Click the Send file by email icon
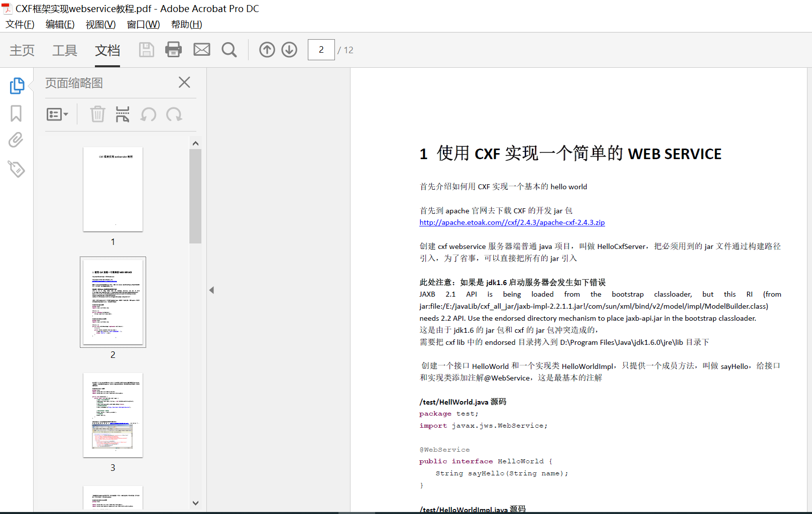 pyautogui.click(x=202, y=50)
